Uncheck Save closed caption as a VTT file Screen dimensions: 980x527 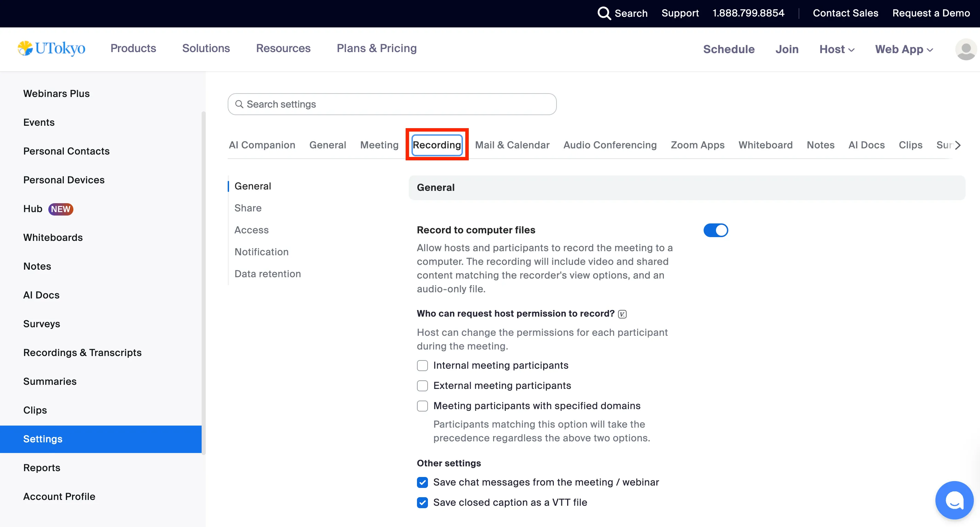422,503
